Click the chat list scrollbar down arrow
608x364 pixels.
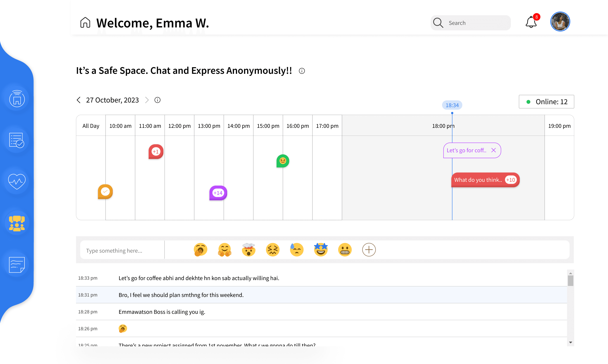point(570,342)
